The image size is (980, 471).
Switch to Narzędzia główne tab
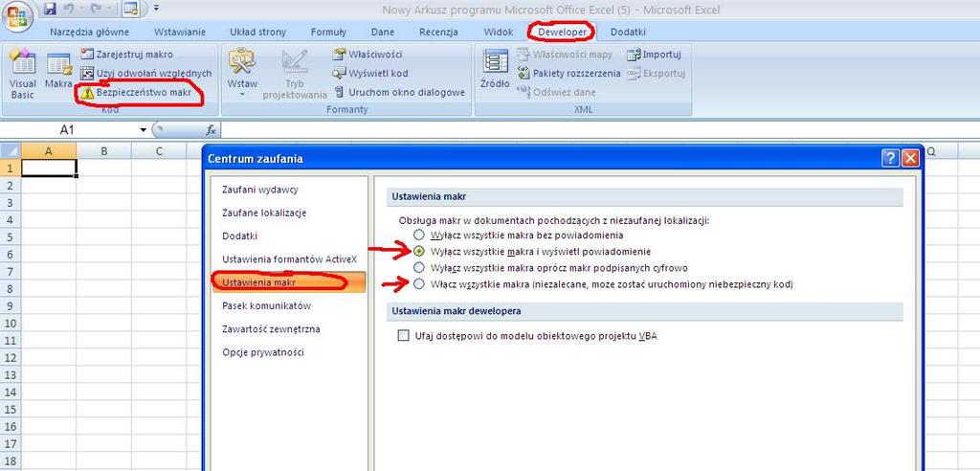(x=90, y=32)
